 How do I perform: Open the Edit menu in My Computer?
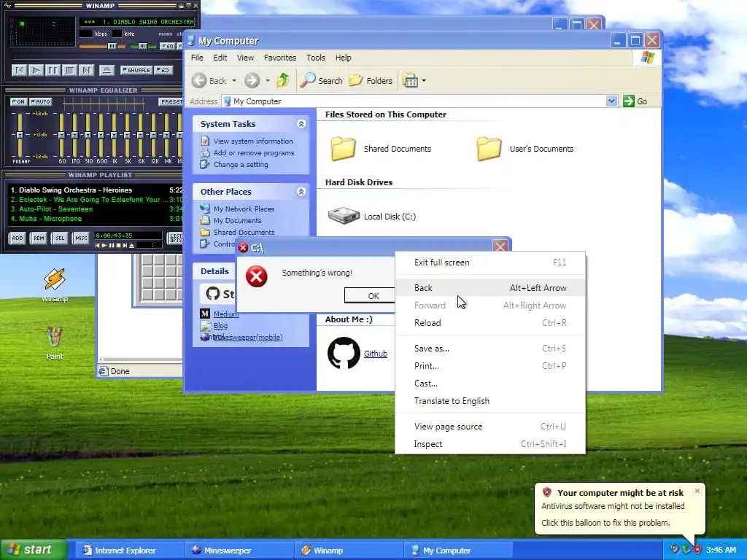(220, 58)
